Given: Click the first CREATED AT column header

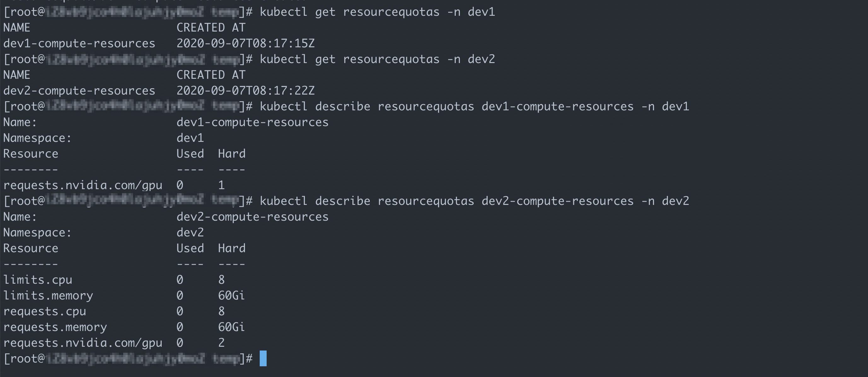Looking at the screenshot, I should pos(211,28).
